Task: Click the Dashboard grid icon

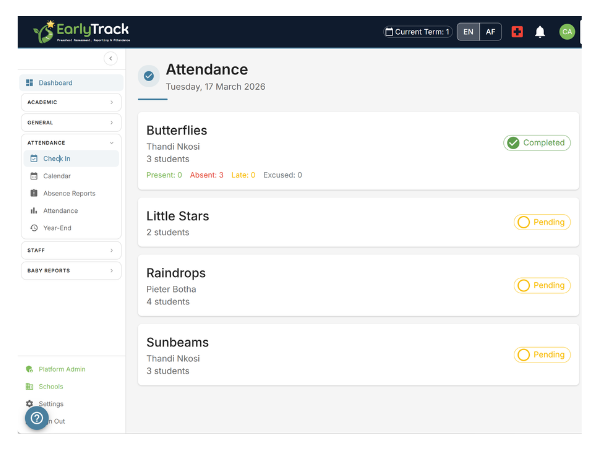Action: (29, 83)
